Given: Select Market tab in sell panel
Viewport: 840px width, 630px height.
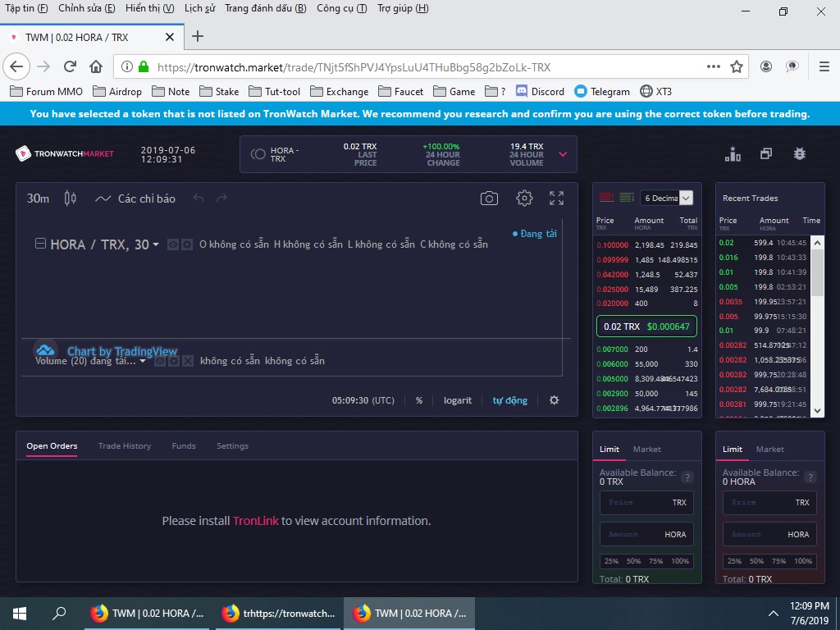Looking at the screenshot, I should [769, 449].
